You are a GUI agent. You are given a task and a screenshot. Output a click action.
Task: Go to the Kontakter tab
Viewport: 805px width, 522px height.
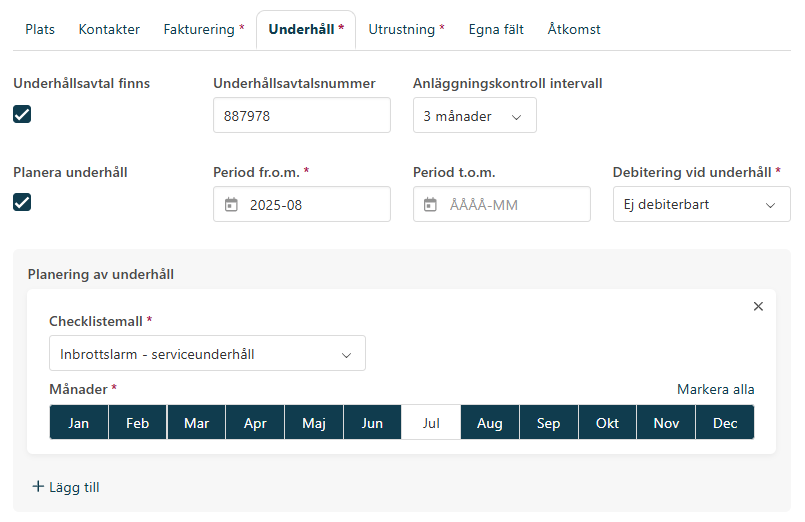pyautogui.click(x=109, y=30)
